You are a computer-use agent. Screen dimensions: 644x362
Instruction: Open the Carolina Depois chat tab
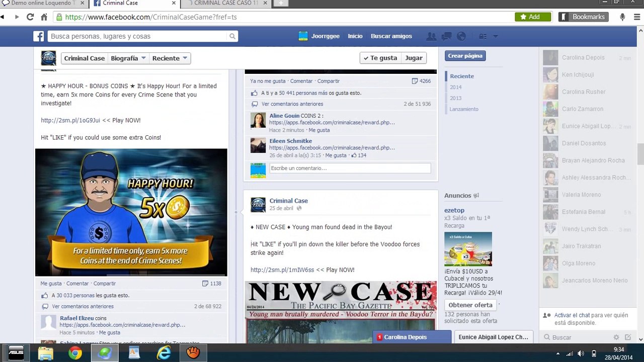point(412,337)
